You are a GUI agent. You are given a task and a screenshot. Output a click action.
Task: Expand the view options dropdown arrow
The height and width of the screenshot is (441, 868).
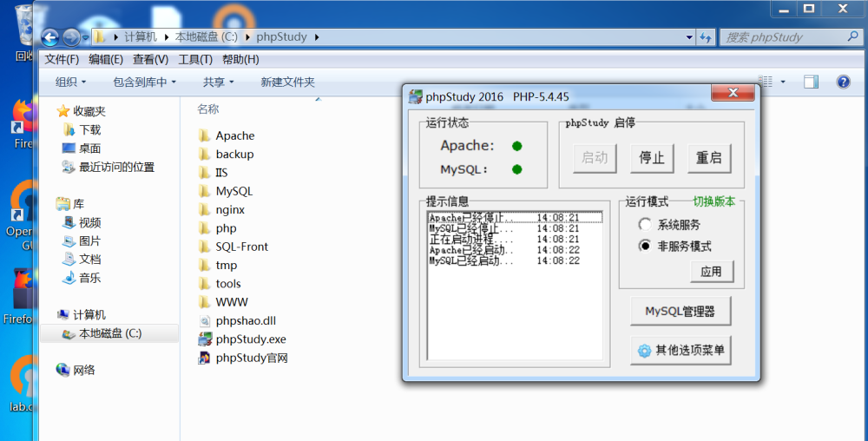coord(783,82)
